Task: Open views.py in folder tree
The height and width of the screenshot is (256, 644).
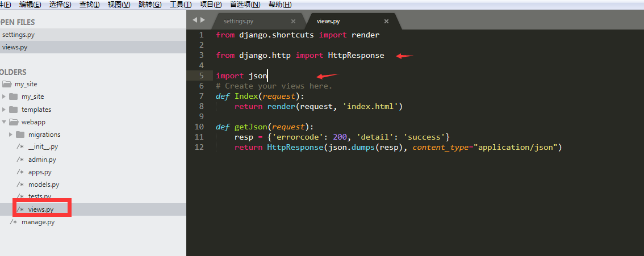Action: pyautogui.click(x=41, y=209)
